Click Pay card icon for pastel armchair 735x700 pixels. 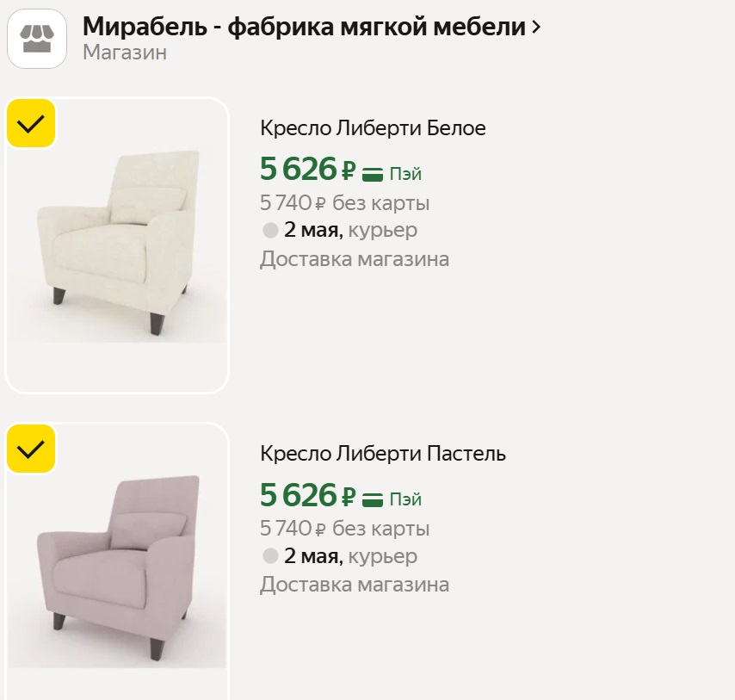point(373,499)
